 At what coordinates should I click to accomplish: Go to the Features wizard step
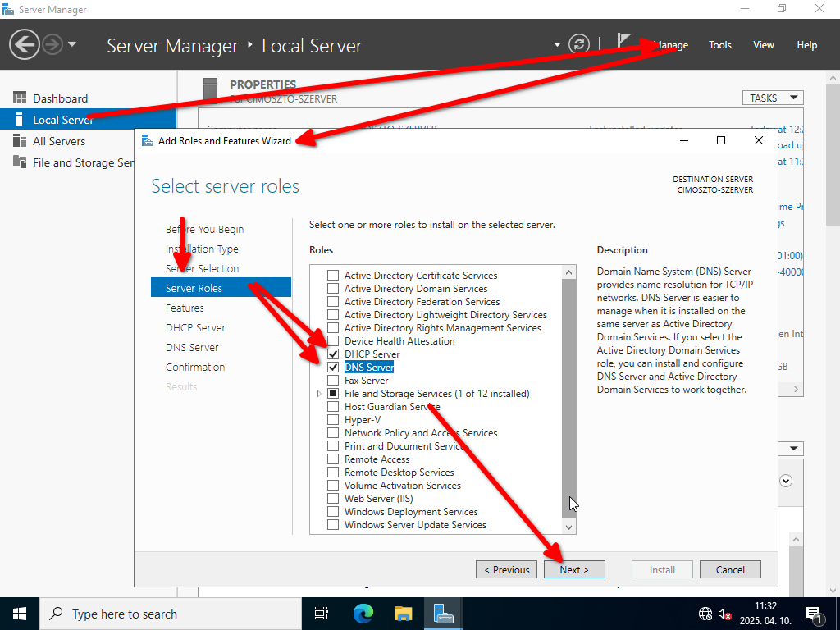(x=185, y=308)
